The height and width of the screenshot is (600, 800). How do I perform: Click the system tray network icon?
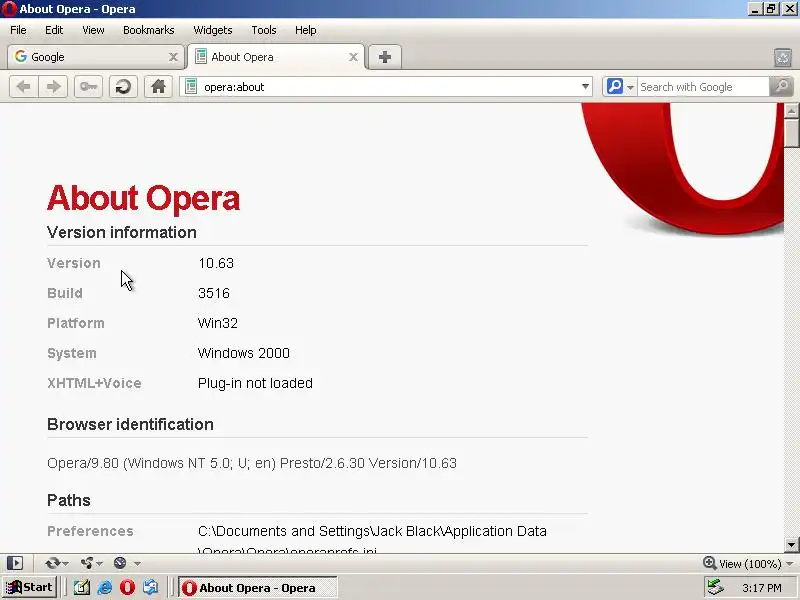(716, 587)
